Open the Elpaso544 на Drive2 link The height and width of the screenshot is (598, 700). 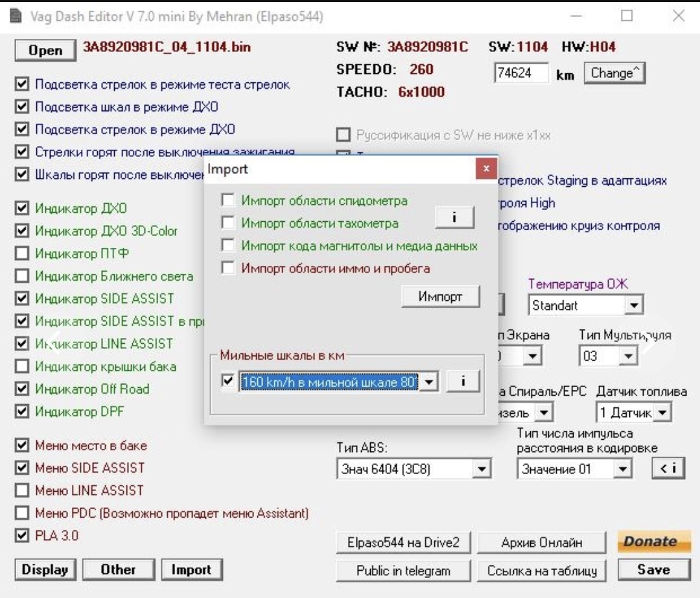[x=403, y=542]
